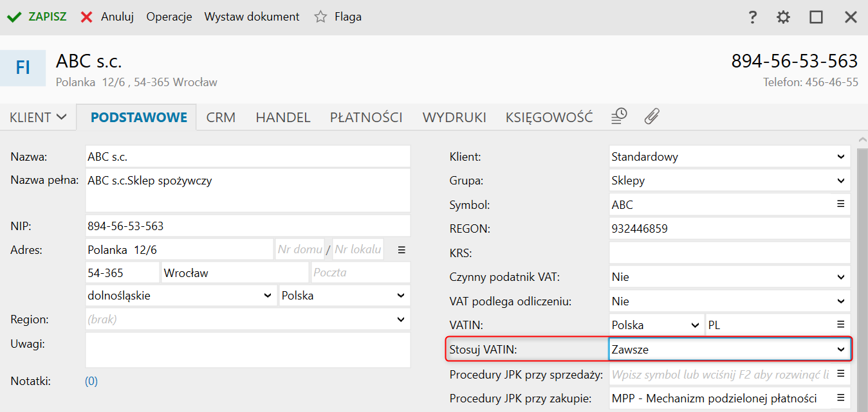Image resolution: width=868 pixels, height=412 pixels.
Task: Click the Flaga star icon
Action: (320, 17)
